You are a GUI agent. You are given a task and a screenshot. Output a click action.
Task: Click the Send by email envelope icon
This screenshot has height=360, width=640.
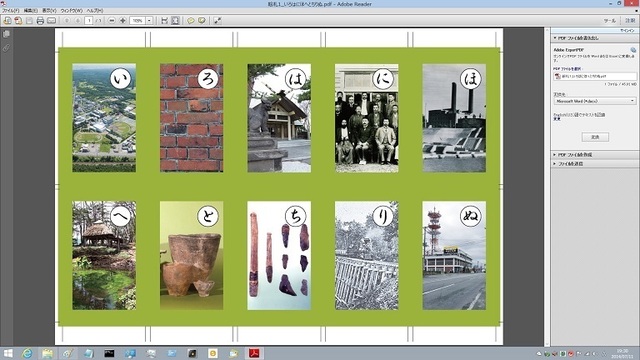tap(51, 20)
